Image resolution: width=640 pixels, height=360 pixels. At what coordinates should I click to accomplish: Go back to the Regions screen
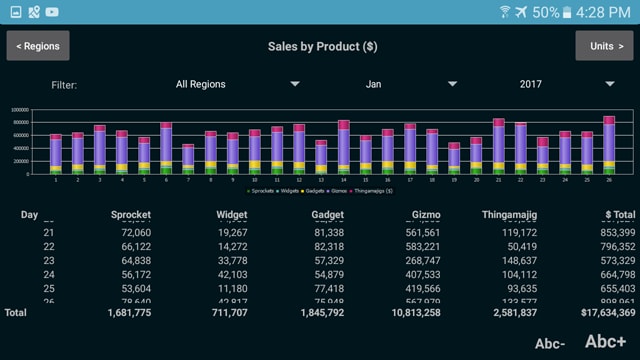(x=38, y=46)
